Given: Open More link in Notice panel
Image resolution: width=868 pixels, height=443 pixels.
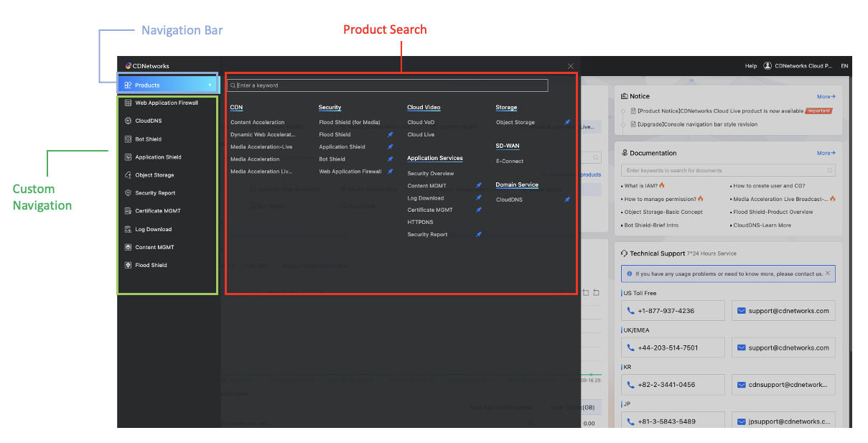Looking at the screenshot, I should click(x=826, y=96).
